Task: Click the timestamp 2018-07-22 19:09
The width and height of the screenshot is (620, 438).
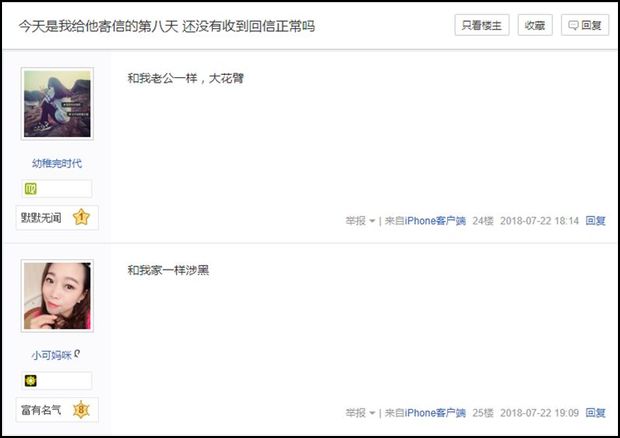Action: tap(539, 413)
